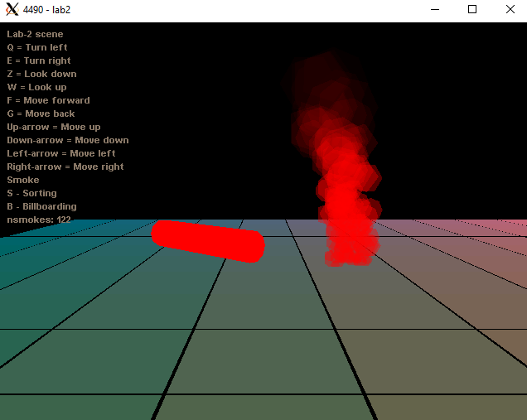Click the 'B - Billboarding' option text
527x420 pixels.
pos(41,206)
